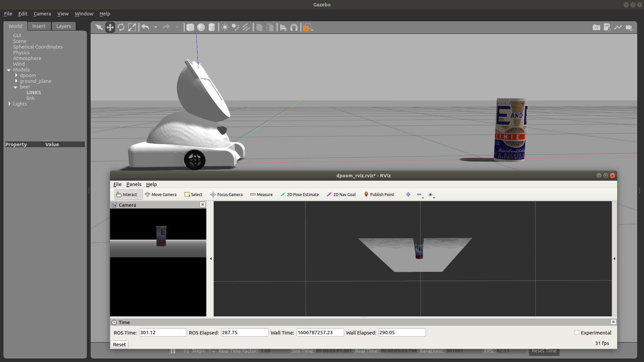Add a point light
Viewport: 644px width, 362px height.
(x=225, y=27)
